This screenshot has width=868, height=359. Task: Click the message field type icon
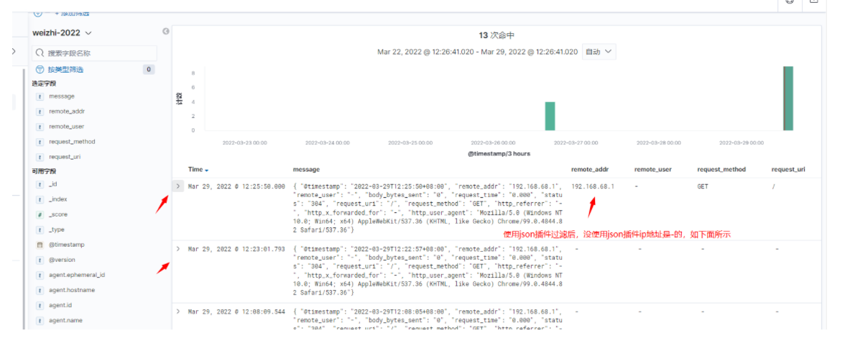(40, 96)
